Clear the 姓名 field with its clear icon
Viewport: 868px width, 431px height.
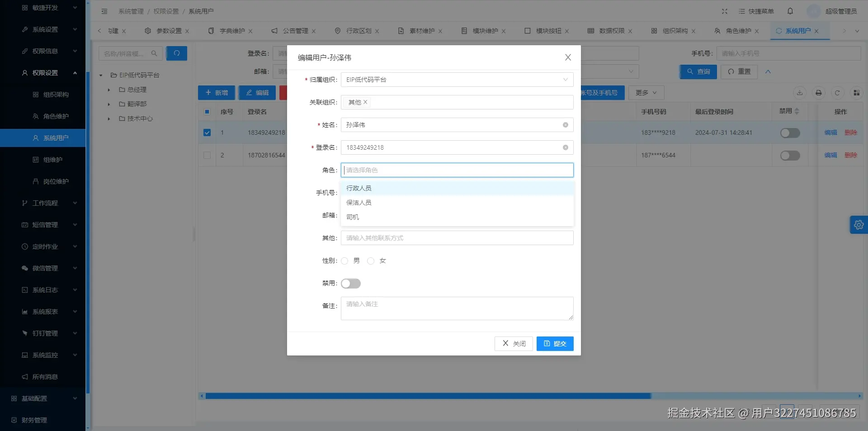pos(565,125)
